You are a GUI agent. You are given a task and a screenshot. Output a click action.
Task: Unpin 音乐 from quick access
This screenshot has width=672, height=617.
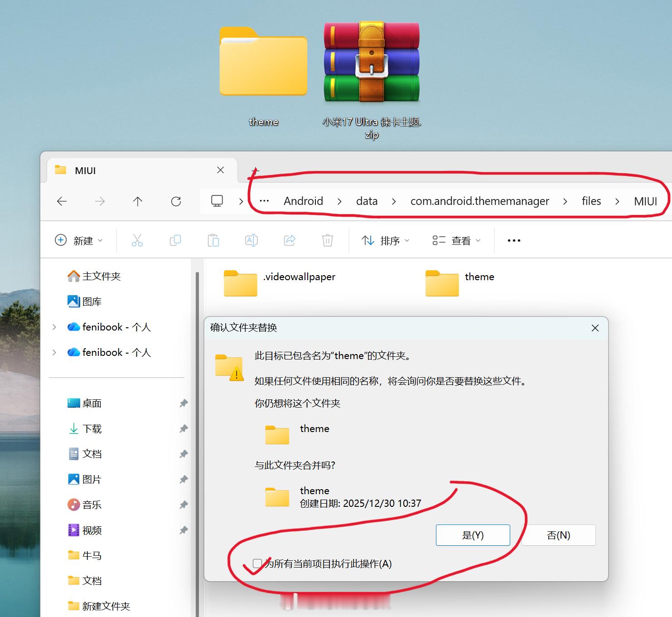coord(184,505)
